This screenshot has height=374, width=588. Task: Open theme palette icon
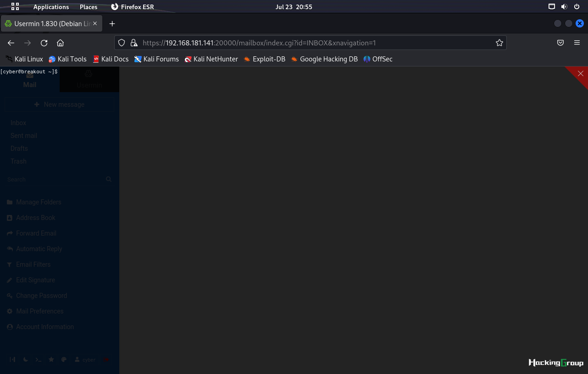tap(64, 360)
